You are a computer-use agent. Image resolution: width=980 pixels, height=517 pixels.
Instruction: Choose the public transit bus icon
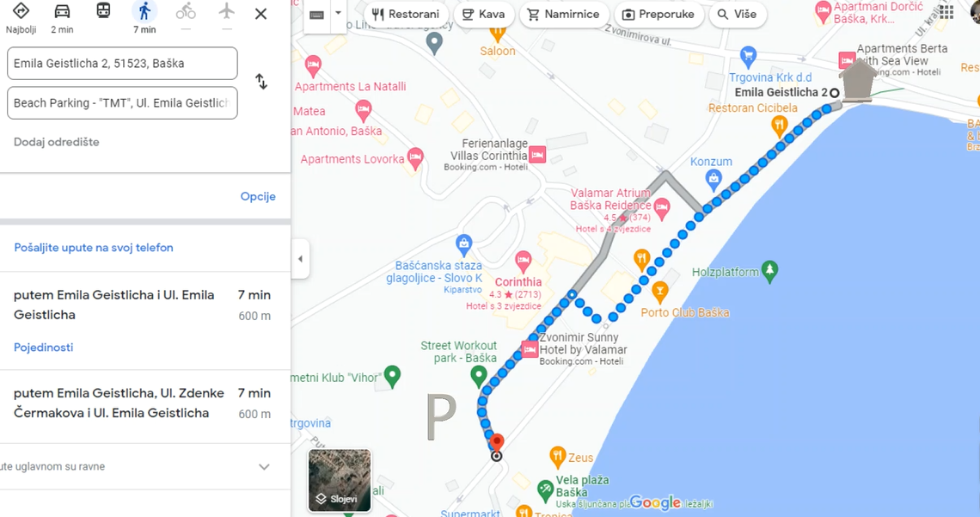click(x=103, y=10)
